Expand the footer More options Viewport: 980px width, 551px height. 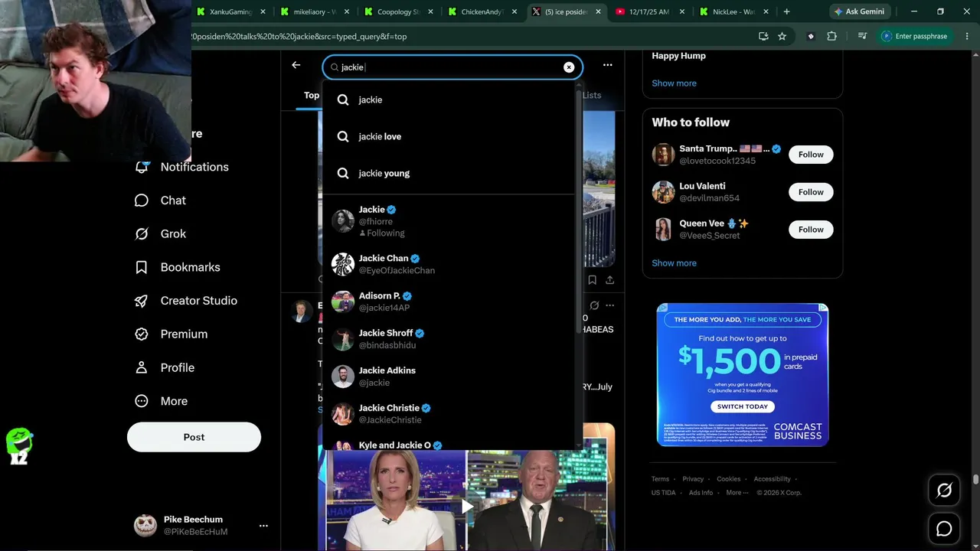click(x=737, y=493)
